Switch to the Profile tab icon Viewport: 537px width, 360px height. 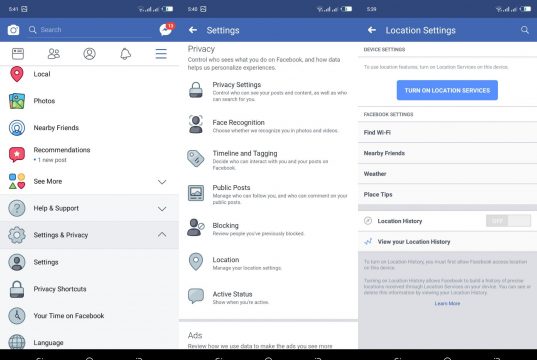tap(89, 54)
